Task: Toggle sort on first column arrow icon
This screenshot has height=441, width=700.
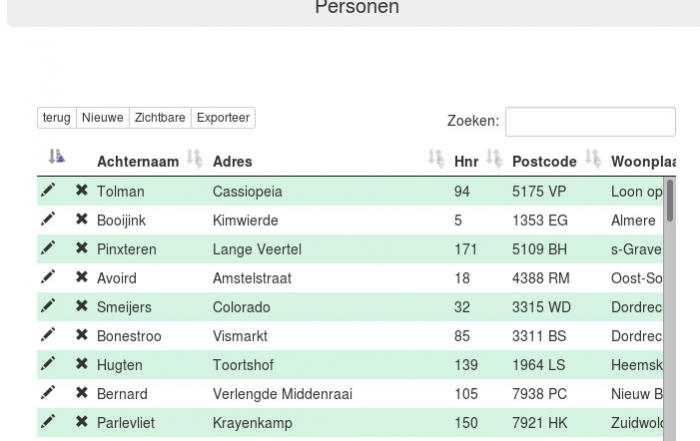Action: tap(56, 156)
